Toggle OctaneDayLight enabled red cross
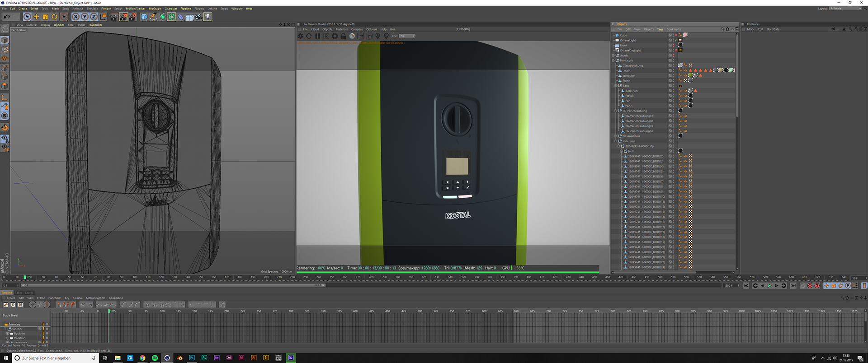 click(676, 50)
